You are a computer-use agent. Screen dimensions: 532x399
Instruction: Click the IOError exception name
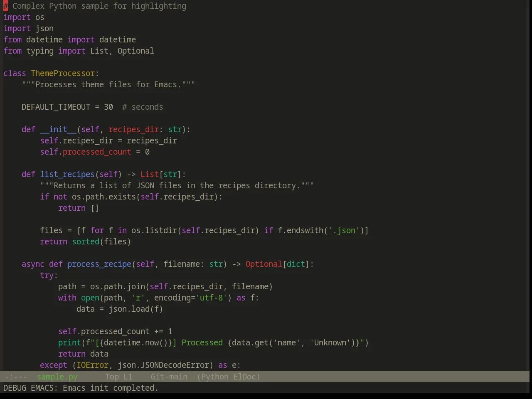pyautogui.click(x=92, y=365)
